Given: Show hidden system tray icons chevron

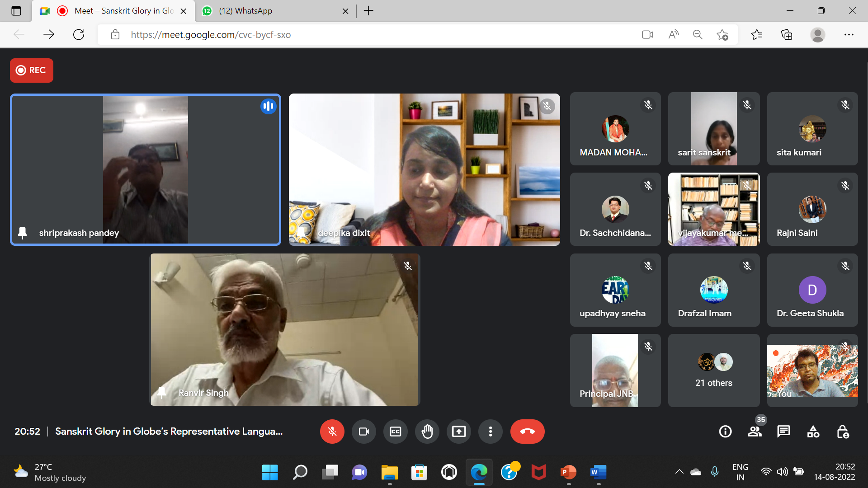Looking at the screenshot, I should click(679, 472).
